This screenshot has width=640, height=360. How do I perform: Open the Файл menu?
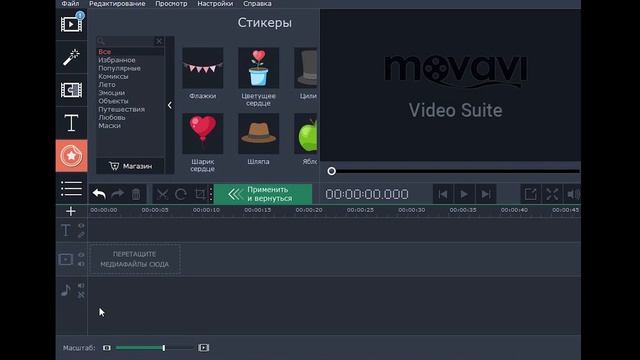tap(71, 4)
